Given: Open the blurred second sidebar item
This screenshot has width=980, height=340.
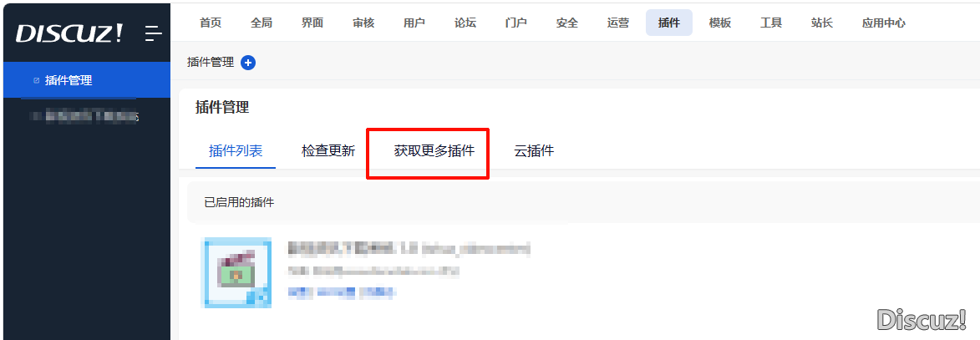Looking at the screenshot, I should coord(87,116).
